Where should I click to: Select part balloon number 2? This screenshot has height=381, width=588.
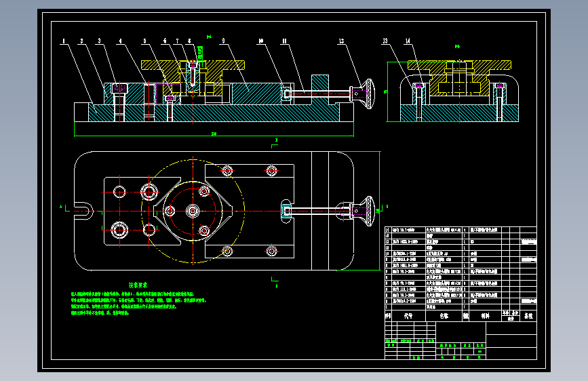pos(82,41)
